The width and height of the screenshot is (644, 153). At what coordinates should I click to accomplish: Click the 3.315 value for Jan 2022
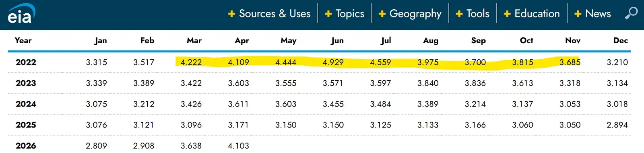point(97,62)
